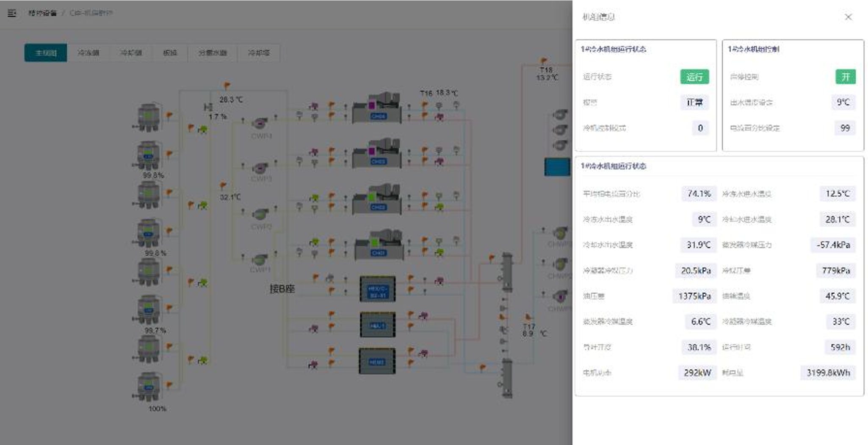Viewport: 868px width, 445px height.
Task: Click the 楼控设备 breadcrumb link
Action: (x=42, y=13)
